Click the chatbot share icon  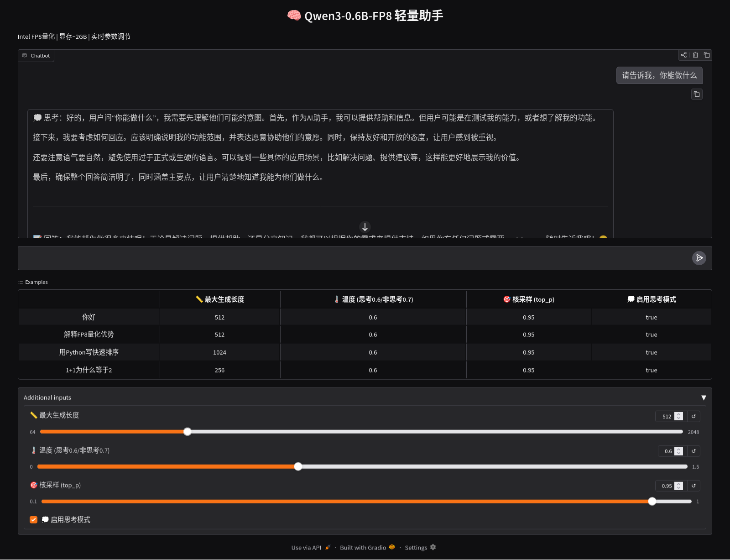point(683,55)
